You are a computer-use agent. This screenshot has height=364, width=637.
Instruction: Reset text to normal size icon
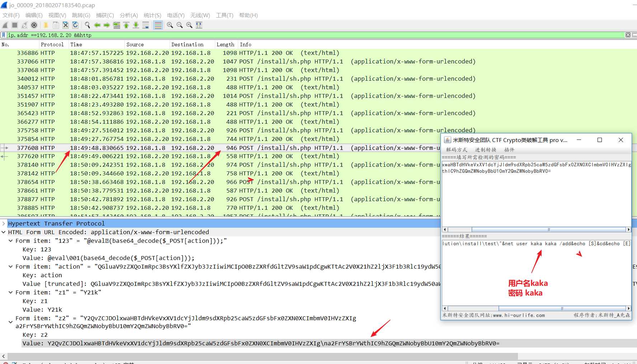(189, 25)
